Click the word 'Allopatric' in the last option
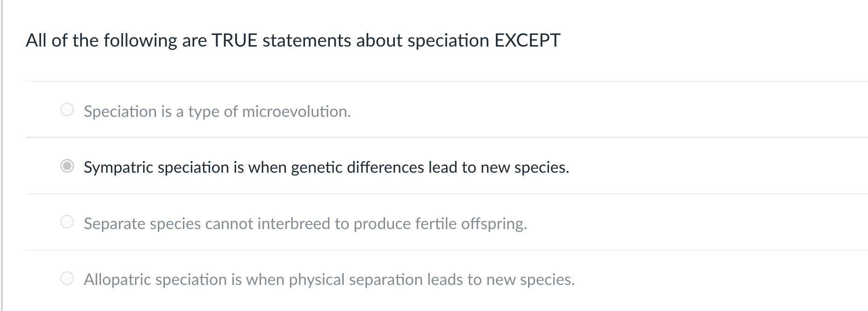This screenshot has height=311, width=868. click(x=117, y=280)
